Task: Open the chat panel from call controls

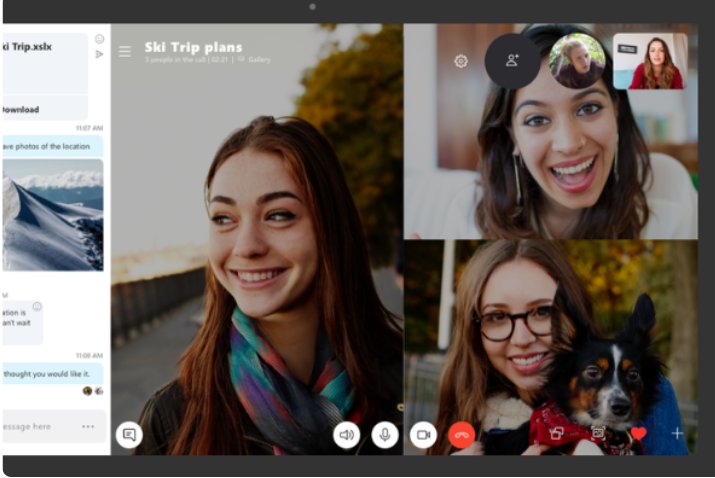Action: click(x=128, y=434)
